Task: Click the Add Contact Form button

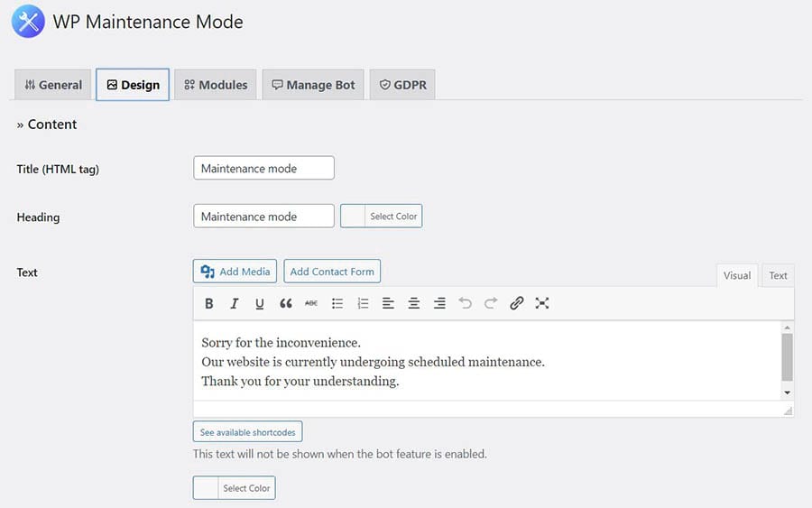Action: point(332,272)
